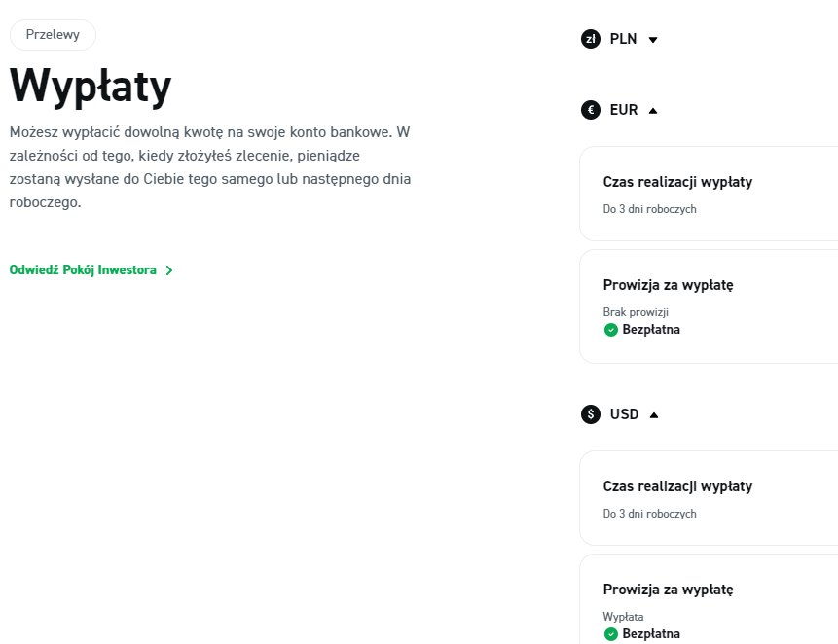This screenshot has height=644, width=838.
Task: Expand the PLN section arrow
Action: tap(653, 40)
